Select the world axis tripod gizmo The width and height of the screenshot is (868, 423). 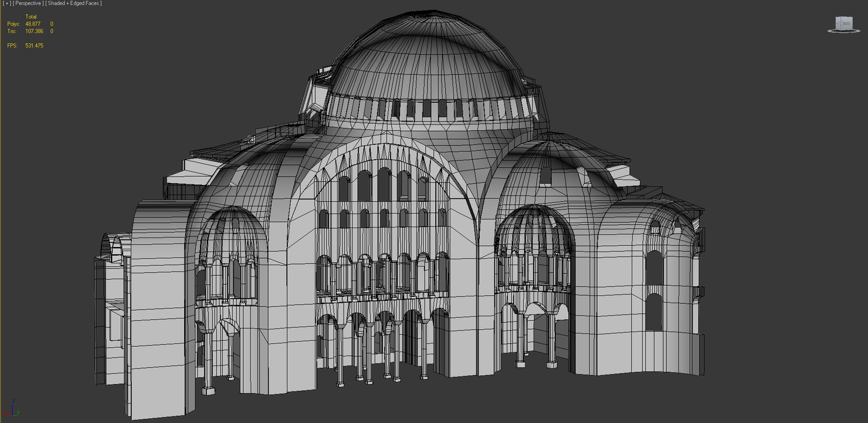13,411
